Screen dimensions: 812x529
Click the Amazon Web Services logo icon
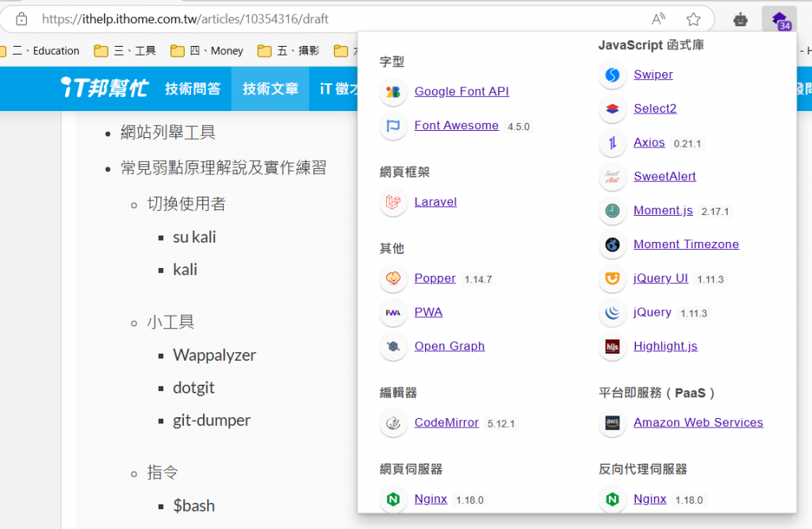coord(612,423)
